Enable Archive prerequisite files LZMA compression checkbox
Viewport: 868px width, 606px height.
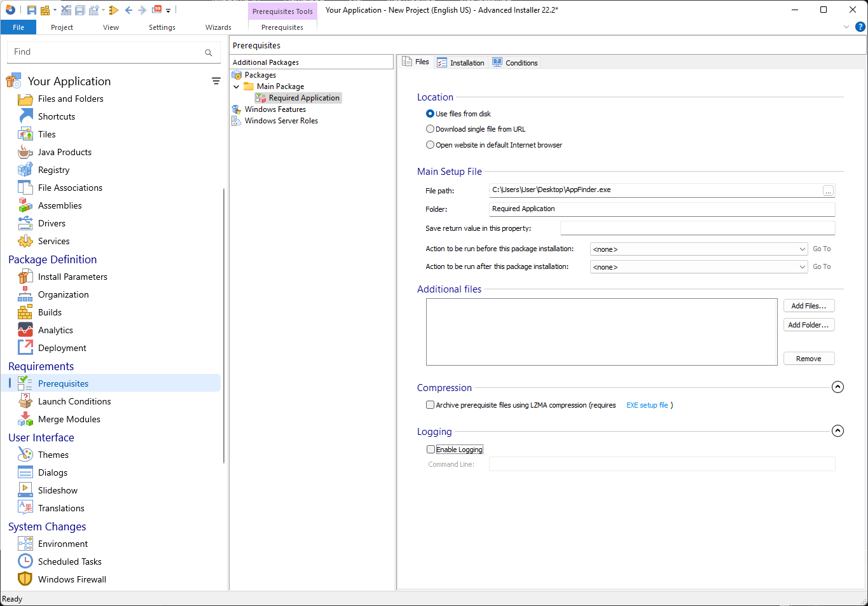click(x=431, y=405)
